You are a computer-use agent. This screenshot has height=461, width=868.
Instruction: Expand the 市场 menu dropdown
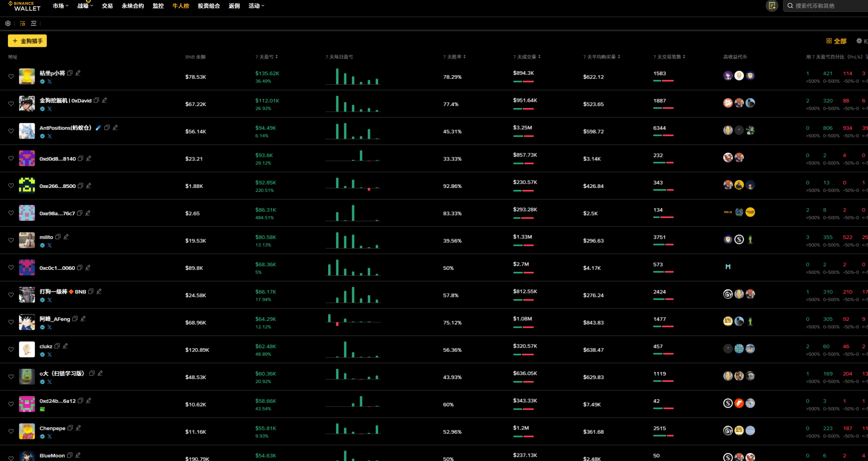point(60,6)
